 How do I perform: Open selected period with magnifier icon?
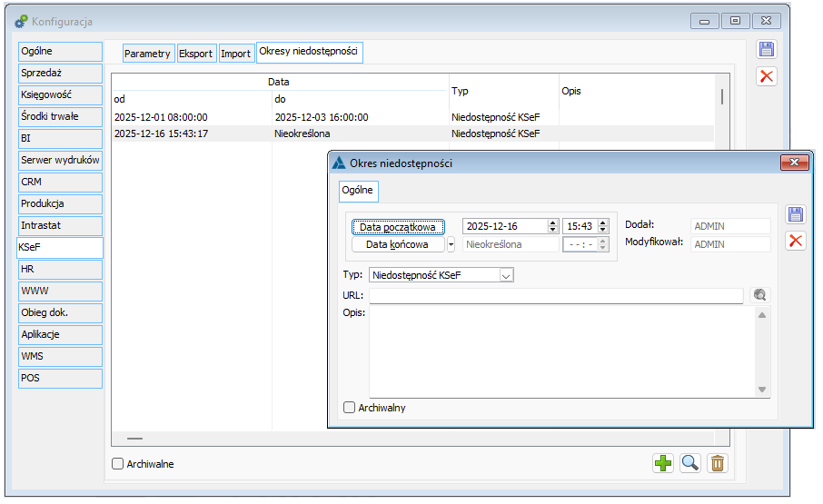click(690, 463)
